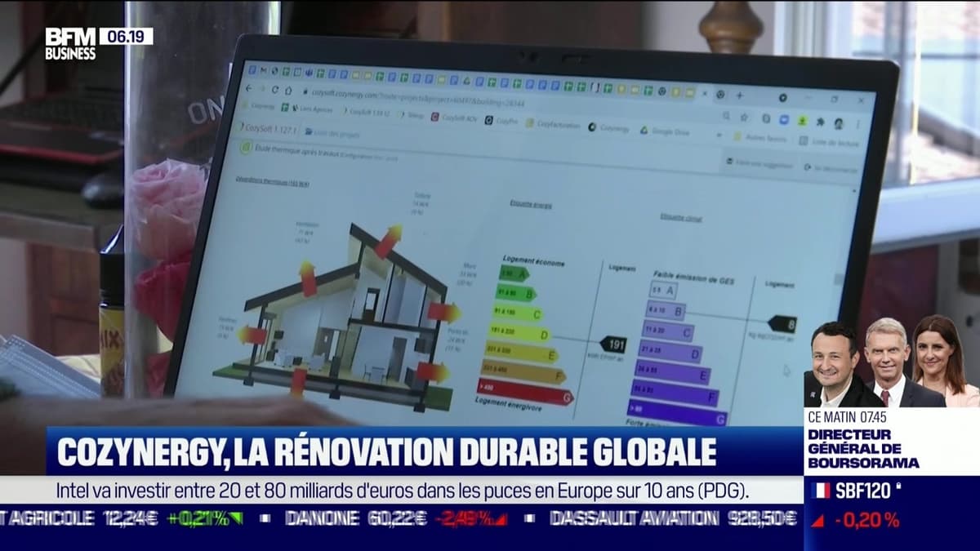
Task: Click the Faible émission de GES label
Action: click(x=693, y=278)
